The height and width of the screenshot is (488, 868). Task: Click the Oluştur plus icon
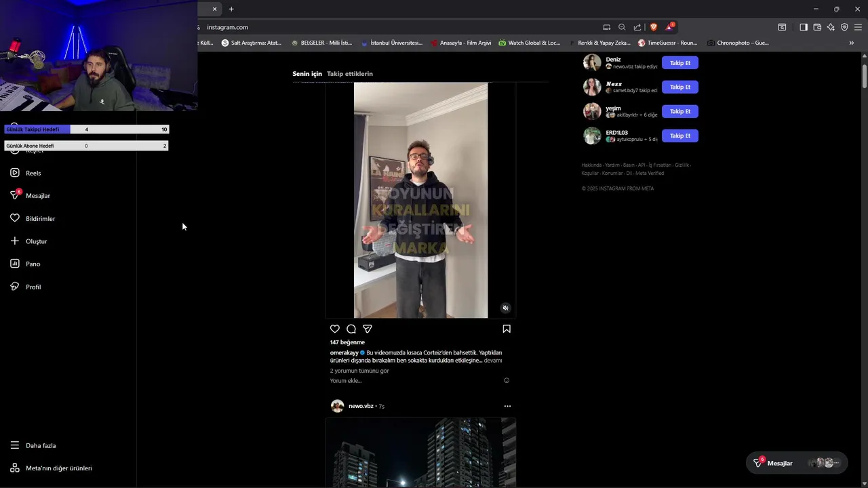point(14,241)
